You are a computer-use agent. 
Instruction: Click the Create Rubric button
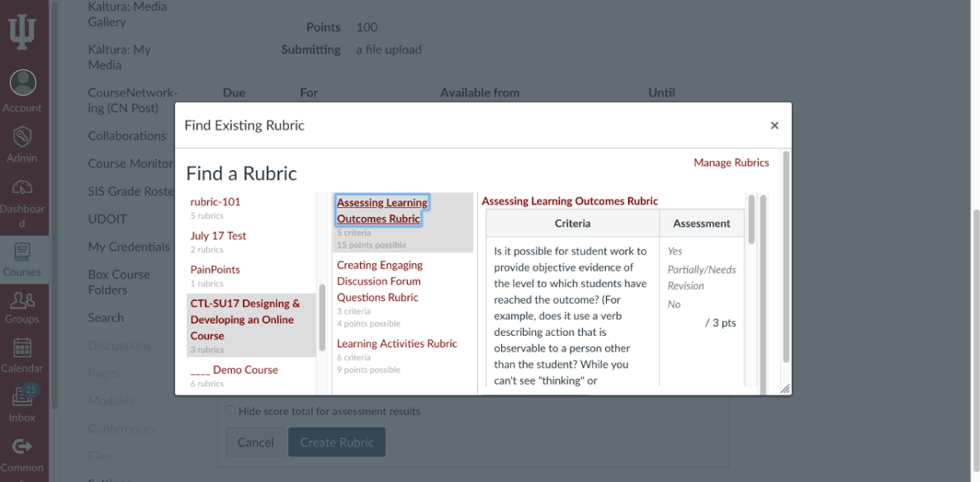click(x=337, y=442)
